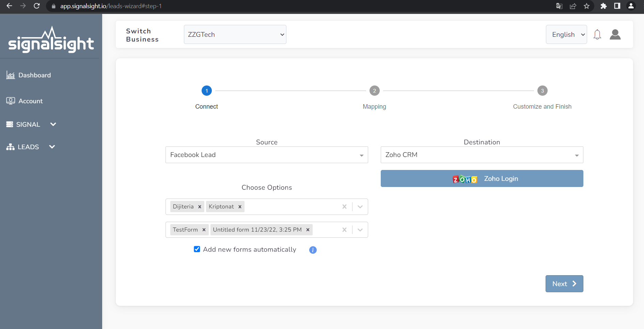Expand the forms multi-select chevron
644x329 pixels.
[x=360, y=230]
